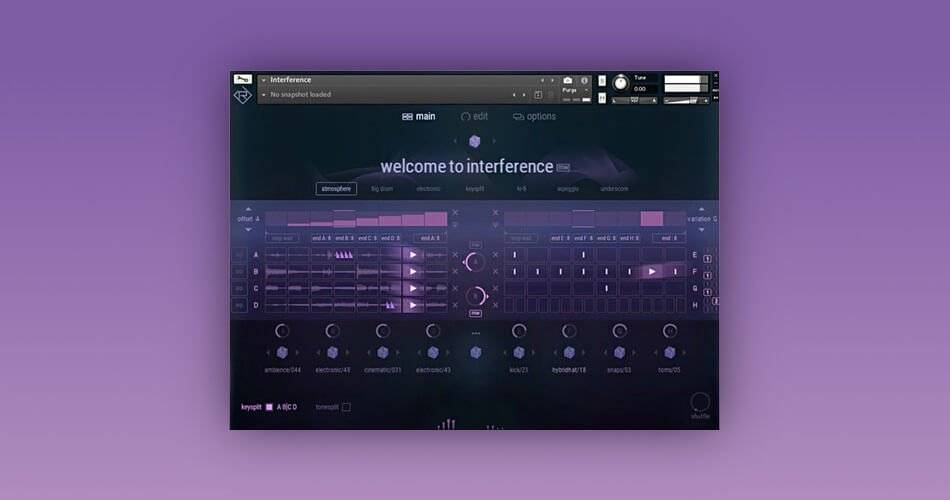Toggle first step in row E
This screenshot has width=950, height=500.
[x=515, y=255]
